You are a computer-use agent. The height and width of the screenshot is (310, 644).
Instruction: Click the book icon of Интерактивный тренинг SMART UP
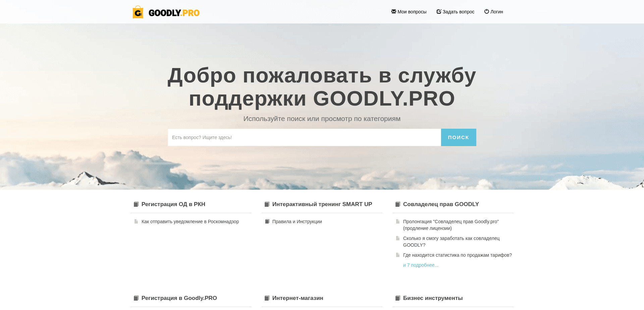coord(267,204)
